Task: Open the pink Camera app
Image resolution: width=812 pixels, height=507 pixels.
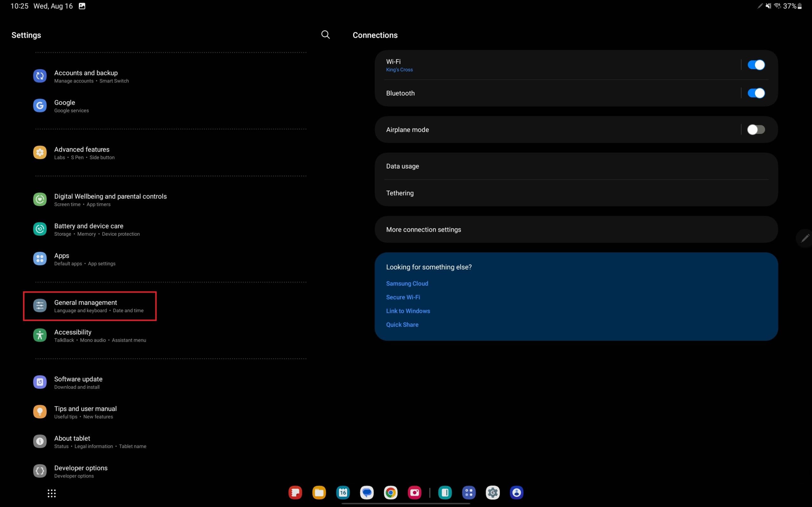Action: (x=415, y=493)
